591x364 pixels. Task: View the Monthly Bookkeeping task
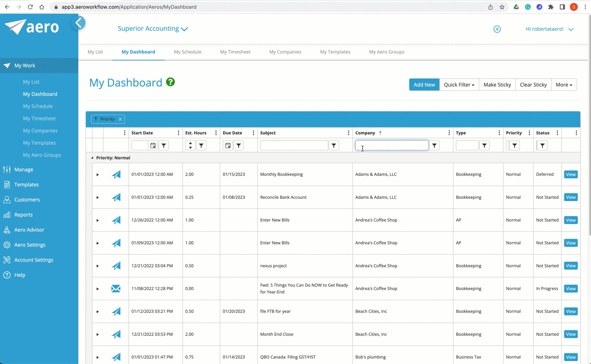[x=571, y=174]
